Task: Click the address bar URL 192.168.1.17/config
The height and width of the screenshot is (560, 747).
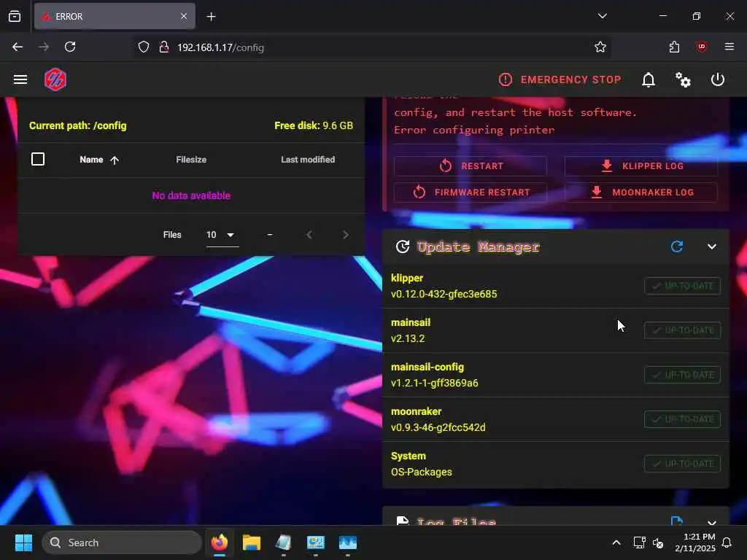Action: (x=220, y=47)
